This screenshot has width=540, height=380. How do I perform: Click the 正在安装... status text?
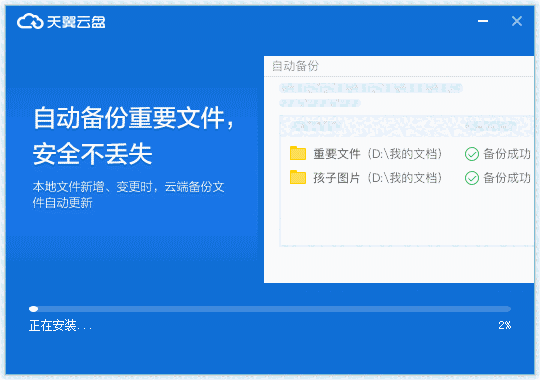click(x=61, y=326)
